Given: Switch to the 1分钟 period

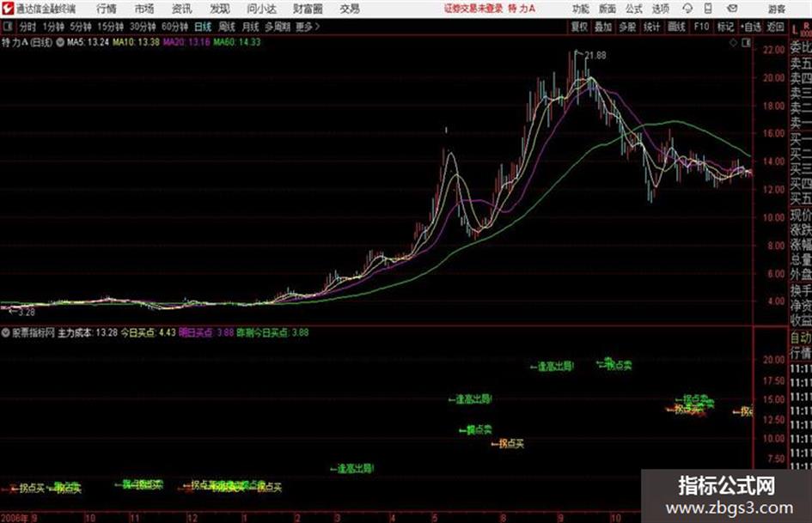Looking at the screenshot, I should tap(52, 27).
